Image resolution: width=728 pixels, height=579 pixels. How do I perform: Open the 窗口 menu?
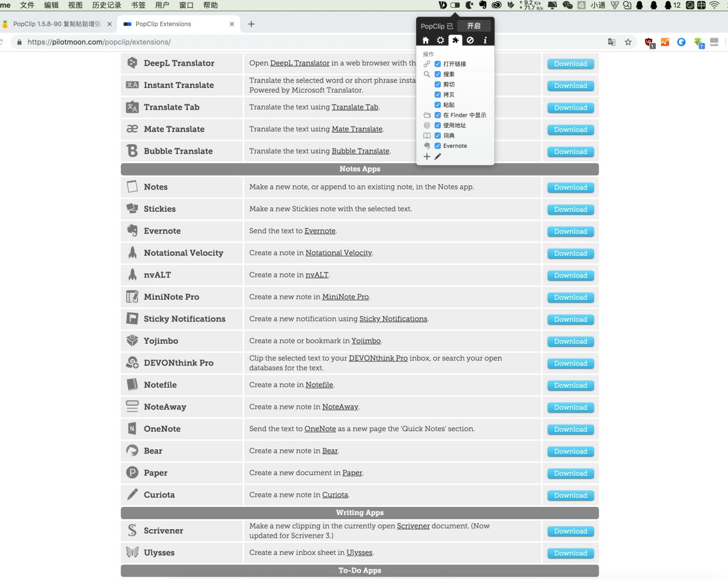(186, 5)
